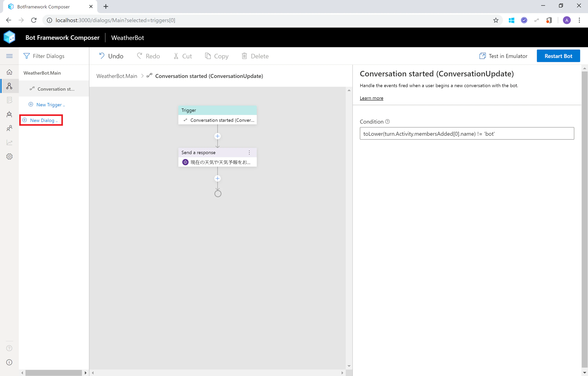
Task: Click the Restart Bot button
Action: point(558,56)
